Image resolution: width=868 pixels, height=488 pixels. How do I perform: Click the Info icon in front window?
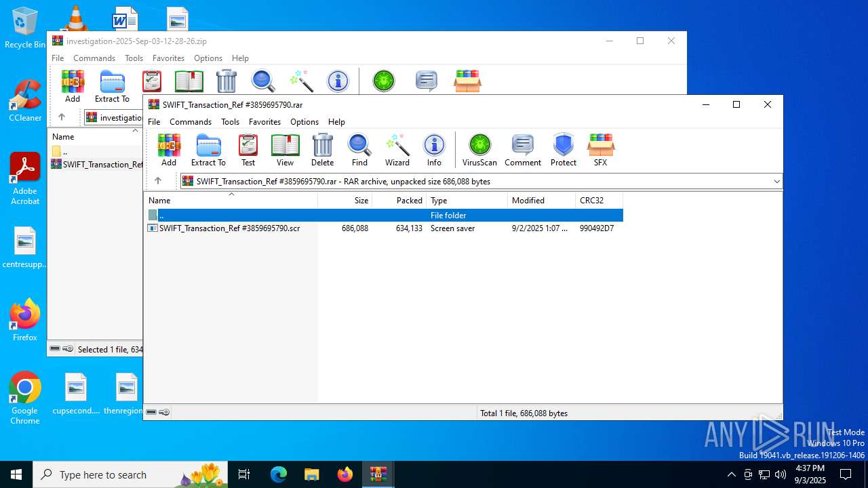click(434, 150)
